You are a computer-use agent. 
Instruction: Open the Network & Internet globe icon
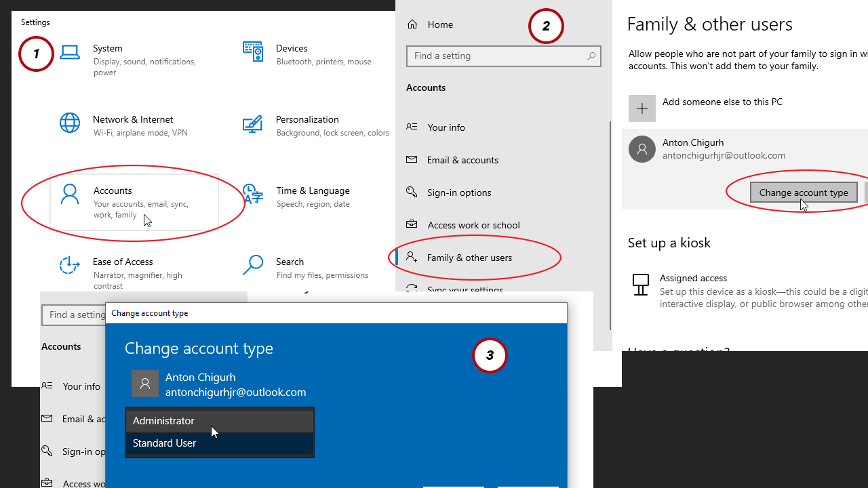[x=70, y=123]
